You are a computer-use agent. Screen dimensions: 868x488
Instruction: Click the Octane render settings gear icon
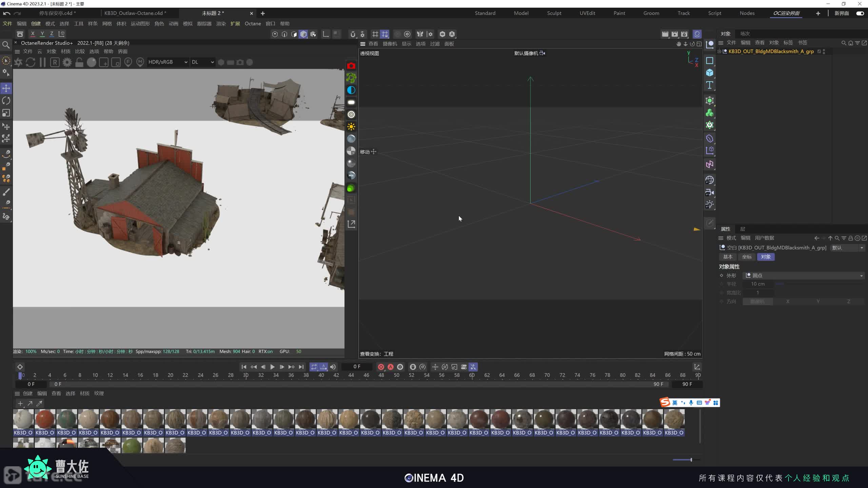point(67,62)
